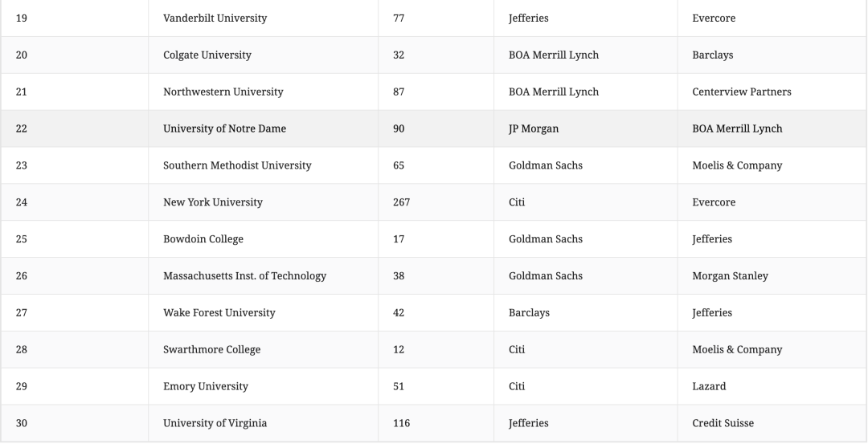This screenshot has height=444, width=868.
Task: Select the Credit Suisse cell
Action: (x=723, y=424)
